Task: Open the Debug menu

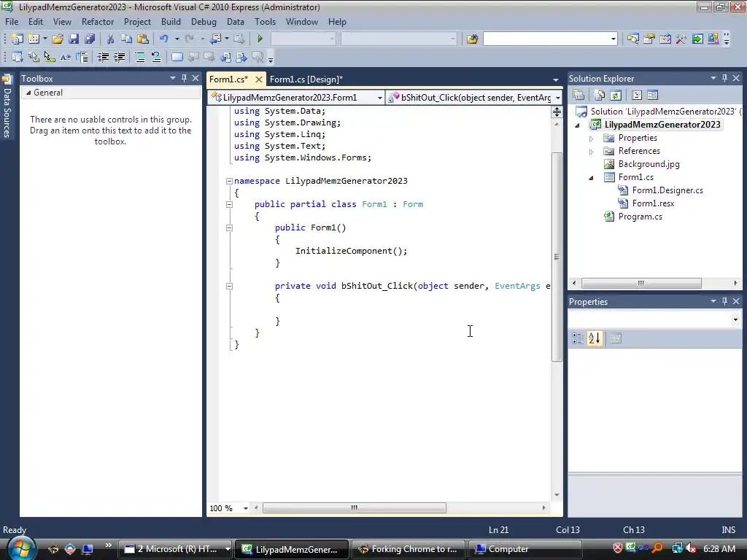Action: [x=204, y=22]
